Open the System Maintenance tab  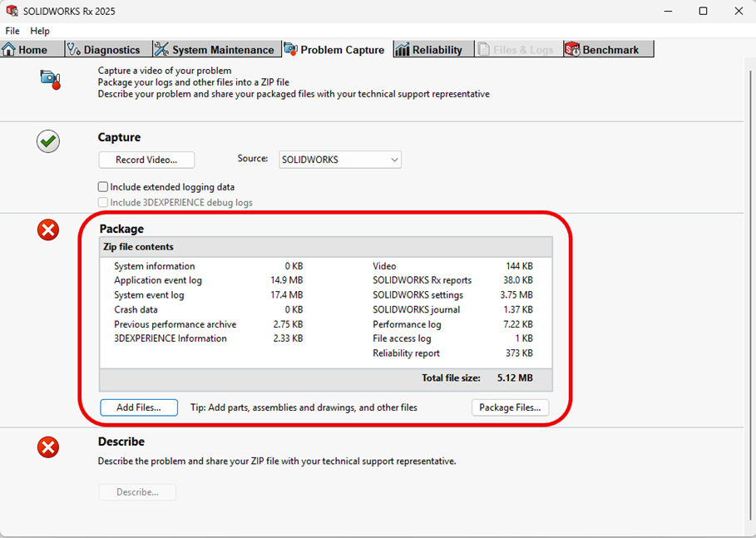(217, 50)
